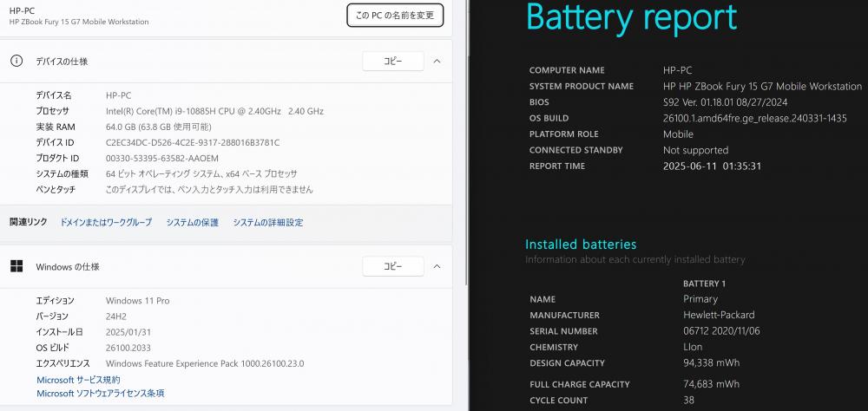Select OS BUILD value in Battery report

pyautogui.click(x=755, y=119)
